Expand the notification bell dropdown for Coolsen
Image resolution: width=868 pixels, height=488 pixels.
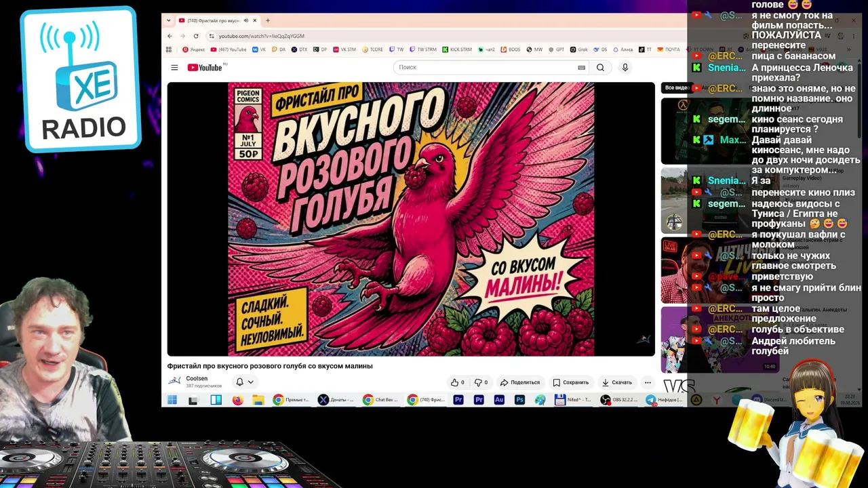pos(245,382)
